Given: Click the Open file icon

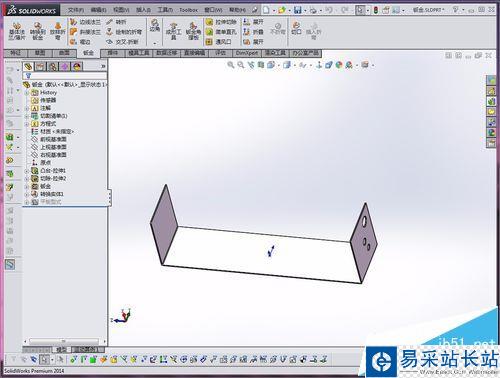Looking at the screenshot, I should [x=282, y=10].
